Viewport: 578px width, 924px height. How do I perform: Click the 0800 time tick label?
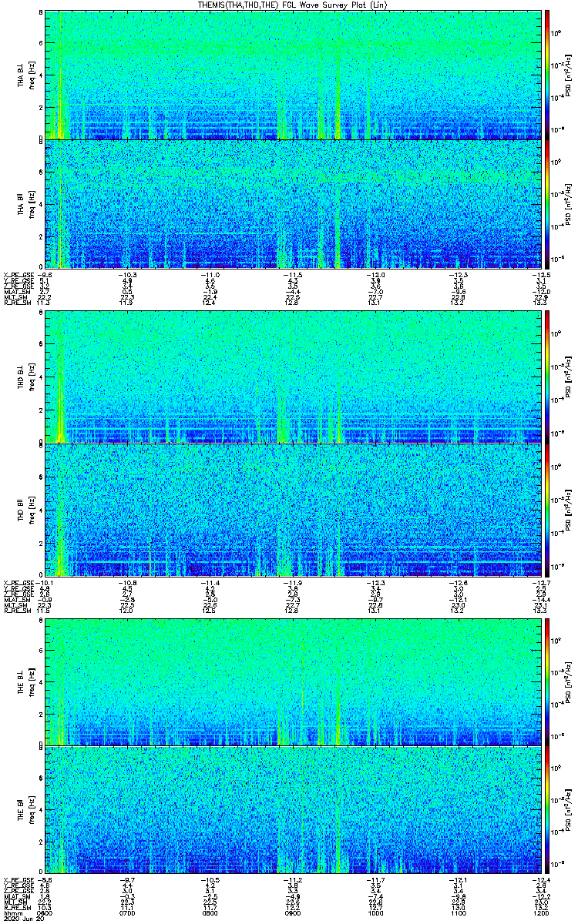tap(210, 912)
